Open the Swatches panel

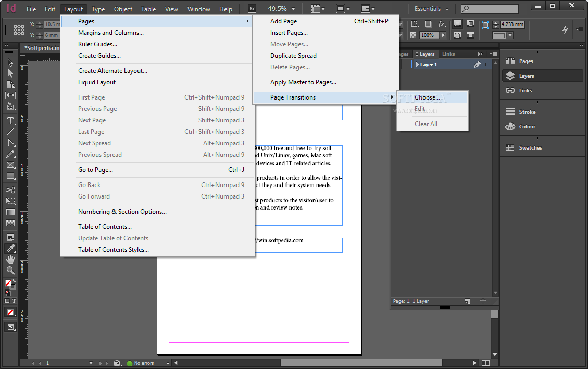coord(530,147)
